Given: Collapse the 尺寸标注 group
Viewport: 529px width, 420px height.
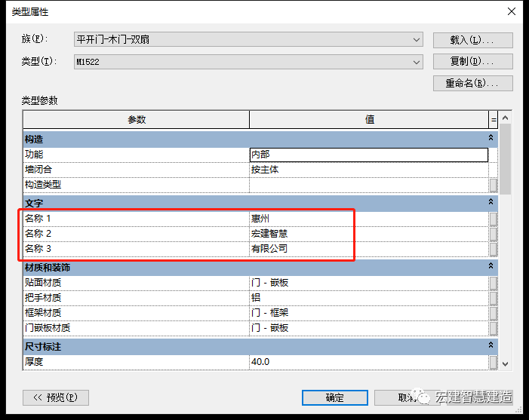Looking at the screenshot, I should pyautogui.click(x=491, y=345).
